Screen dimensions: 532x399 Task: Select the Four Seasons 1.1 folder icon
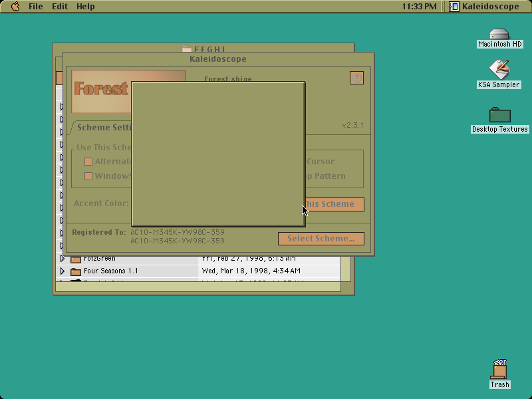coord(76,271)
